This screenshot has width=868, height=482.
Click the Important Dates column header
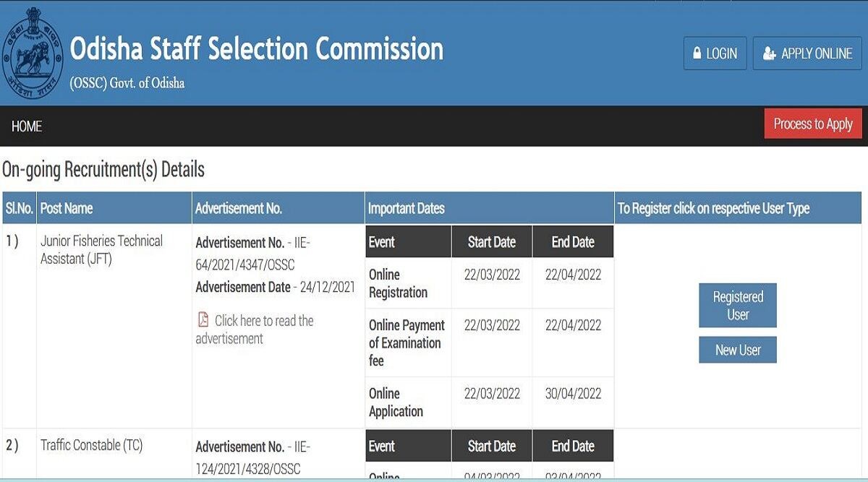pos(407,209)
